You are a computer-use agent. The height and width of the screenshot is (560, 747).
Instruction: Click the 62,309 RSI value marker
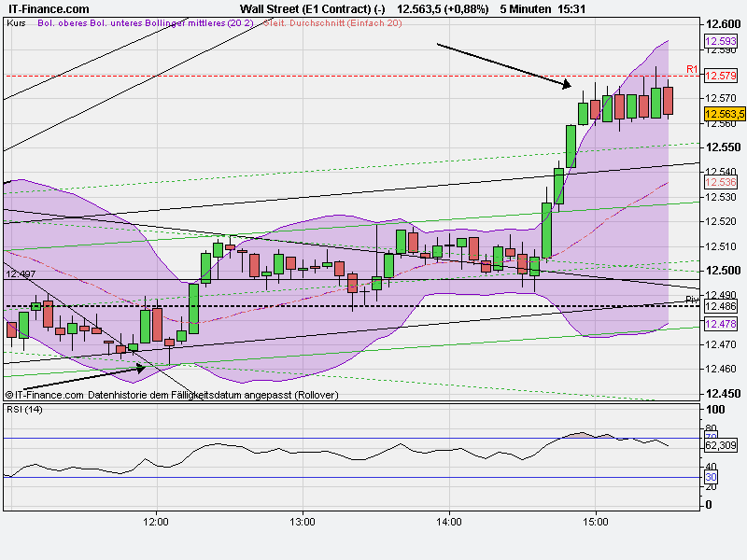[x=721, y=445]
